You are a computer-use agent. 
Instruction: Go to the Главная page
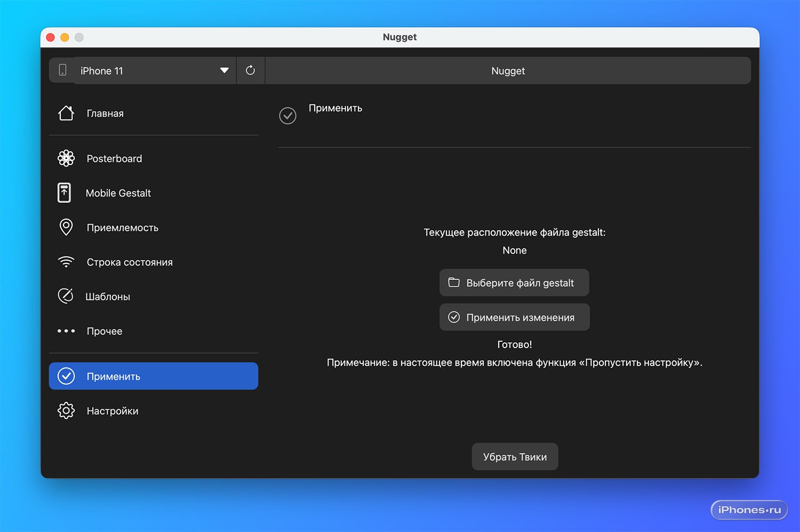coord(154,113)
